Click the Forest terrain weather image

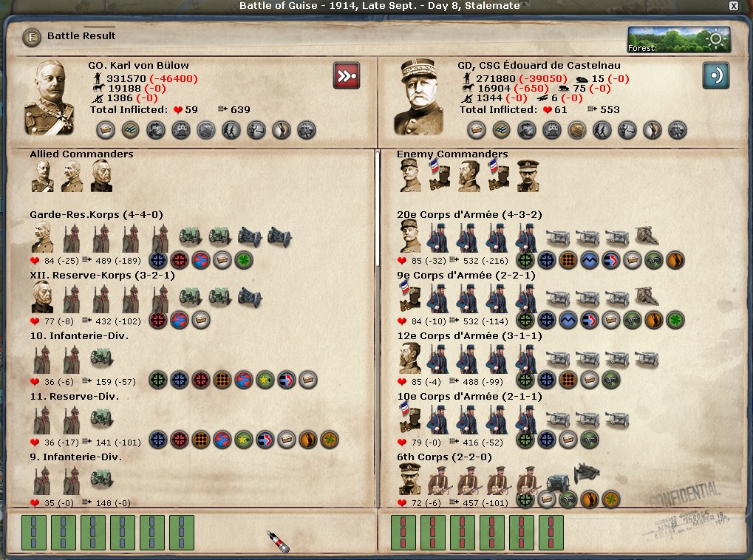coord(679,39)
